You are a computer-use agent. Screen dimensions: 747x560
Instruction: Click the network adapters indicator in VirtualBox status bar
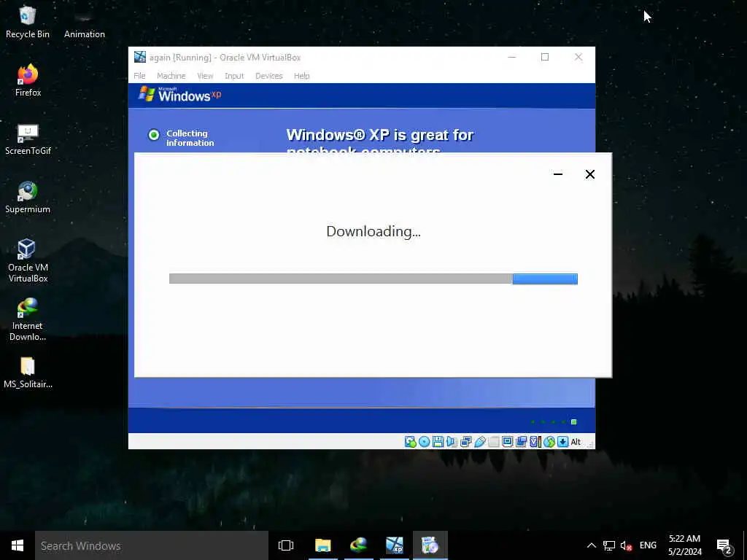point(466,442)
